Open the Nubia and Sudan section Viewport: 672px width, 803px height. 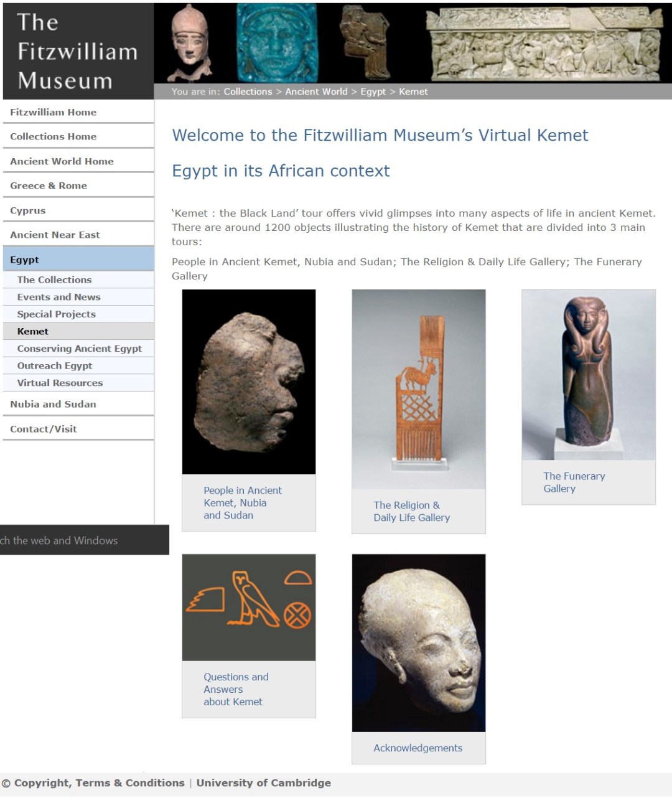(x=53, y=404)
